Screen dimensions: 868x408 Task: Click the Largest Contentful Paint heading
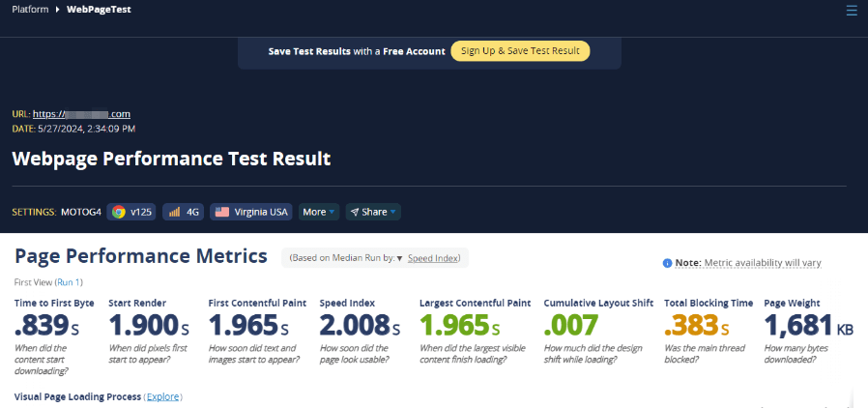pyautogui.click(x=475, y=303)
